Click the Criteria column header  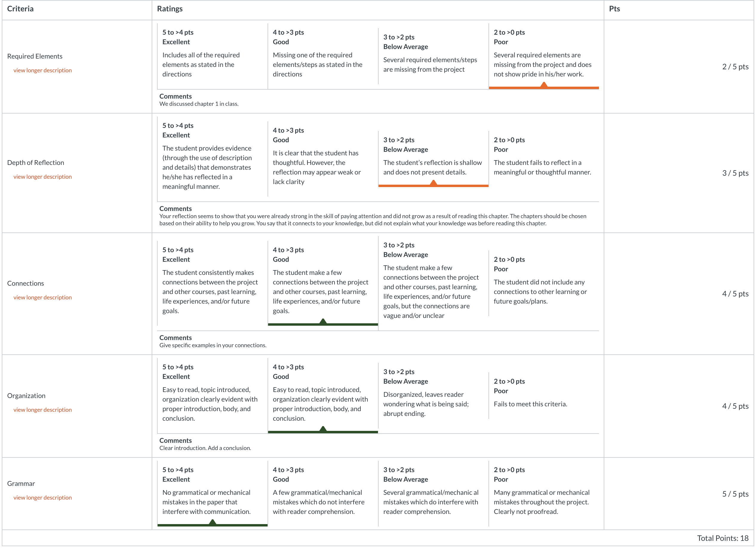tap(20, 9)
